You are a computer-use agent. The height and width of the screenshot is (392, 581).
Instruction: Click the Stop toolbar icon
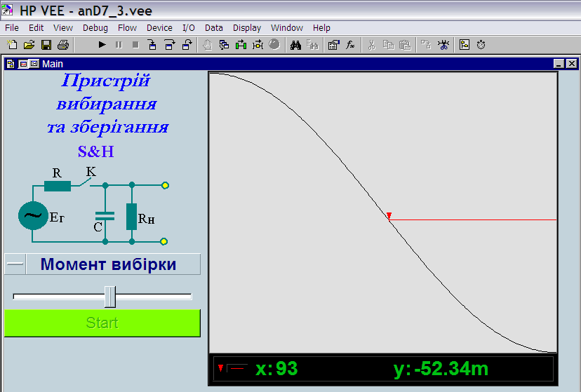click(135, 45)
